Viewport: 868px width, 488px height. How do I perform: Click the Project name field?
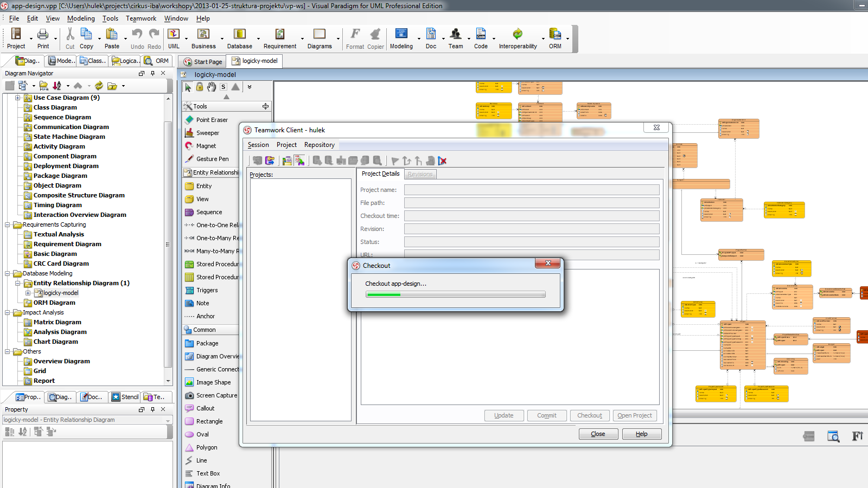pyautogui.click(x=532, y=190)
